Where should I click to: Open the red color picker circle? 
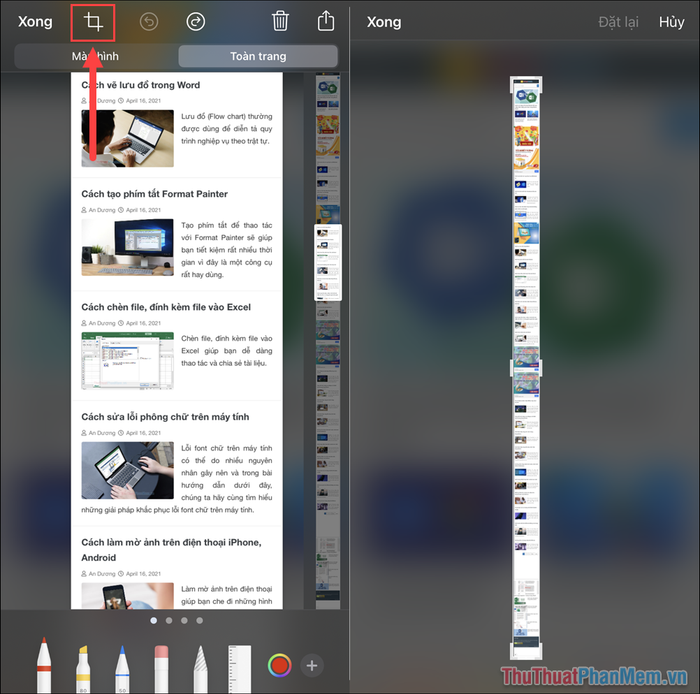pos(279,665)
